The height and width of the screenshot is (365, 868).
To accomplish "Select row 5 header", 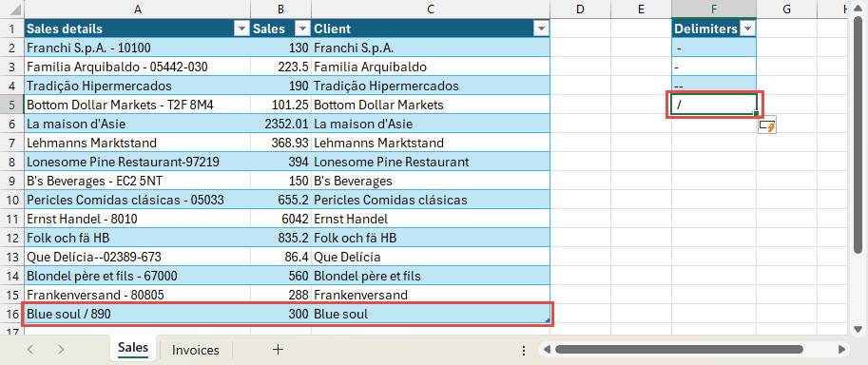I will tap(11, 105).
